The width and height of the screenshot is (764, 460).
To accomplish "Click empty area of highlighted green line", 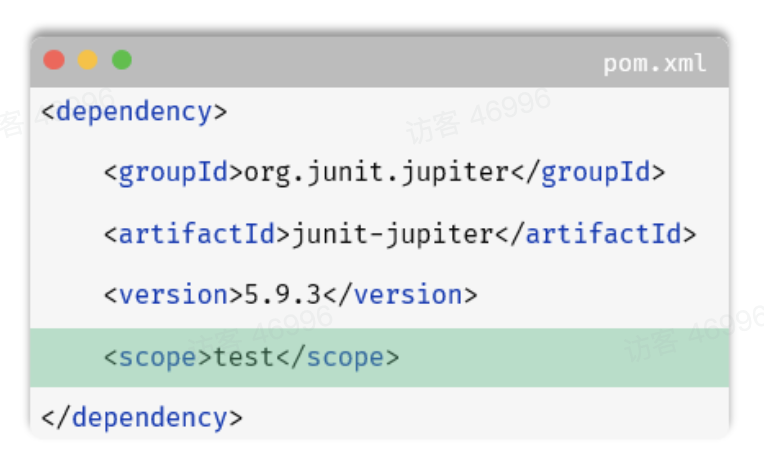I will click(560, 357).
